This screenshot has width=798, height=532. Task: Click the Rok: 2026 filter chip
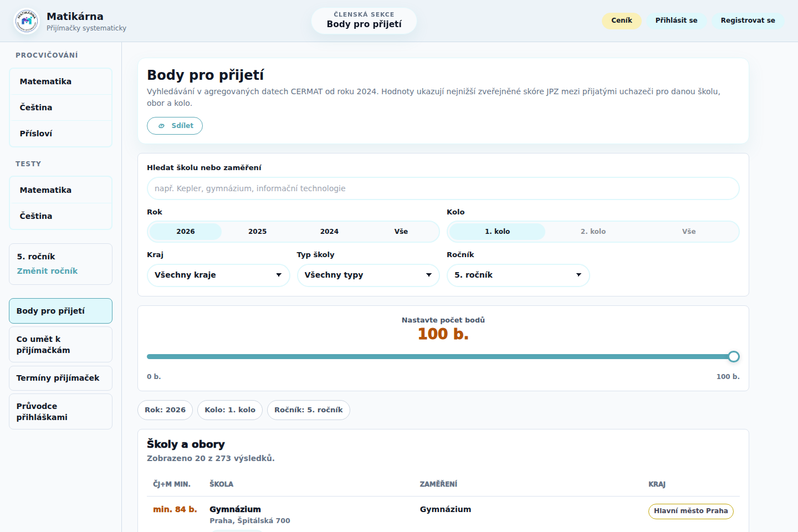pos(165,410)
